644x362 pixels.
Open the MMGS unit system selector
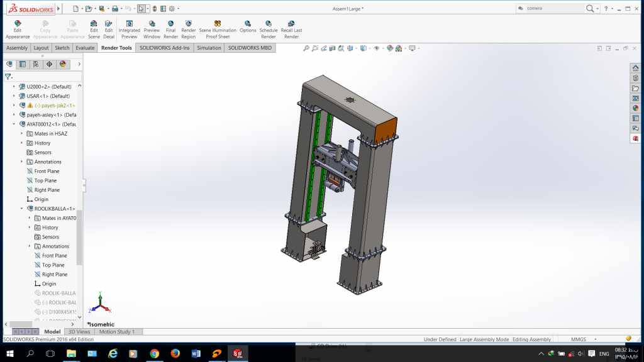pos(579,339)
